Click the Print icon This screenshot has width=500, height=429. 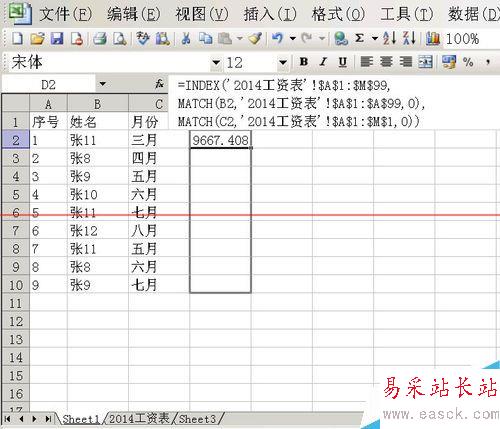coord(100,39)
